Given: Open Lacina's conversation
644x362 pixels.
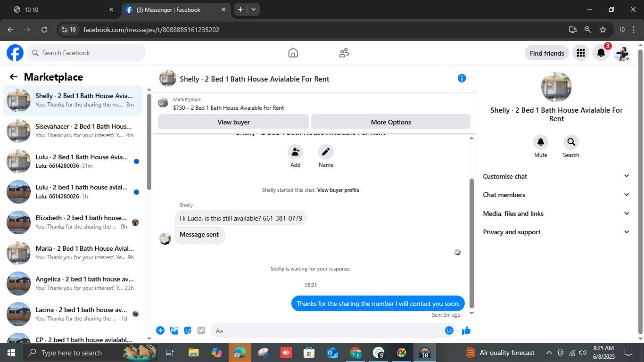Looking at the screenshot, I should click(73, 314).
